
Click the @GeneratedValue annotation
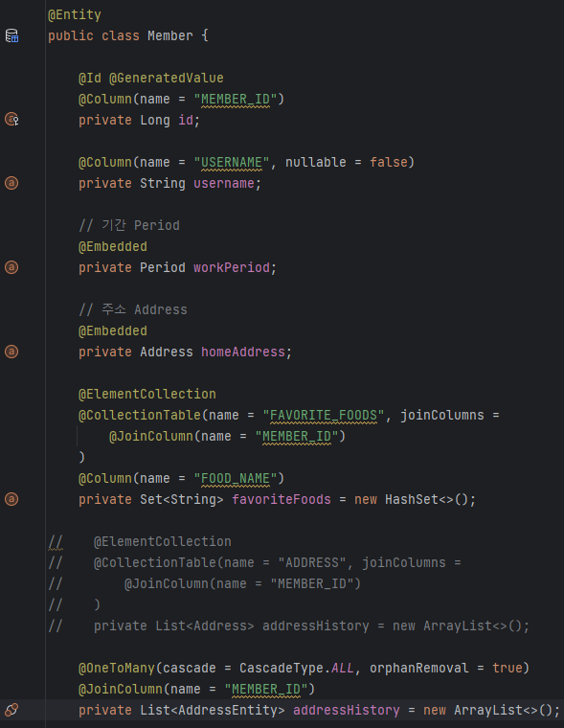point(167,78)
